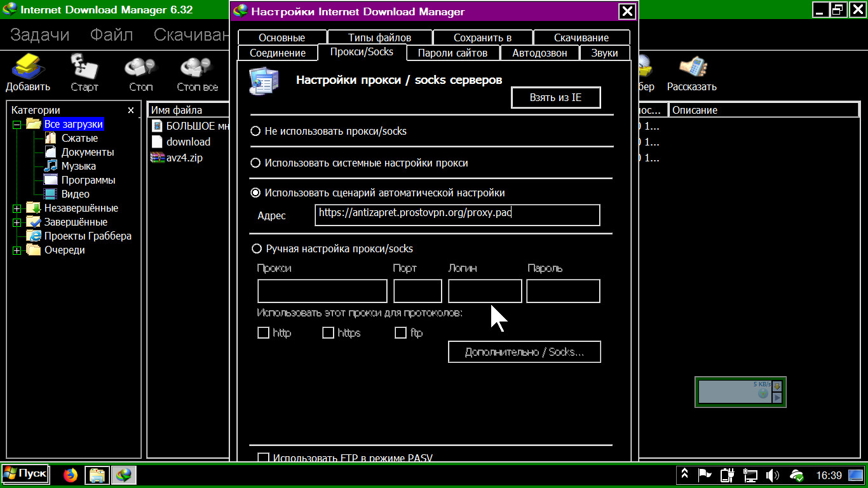Screen dimensions: 868x488
Task: Click the Старт toolbar icon
Action: point(85,73)
